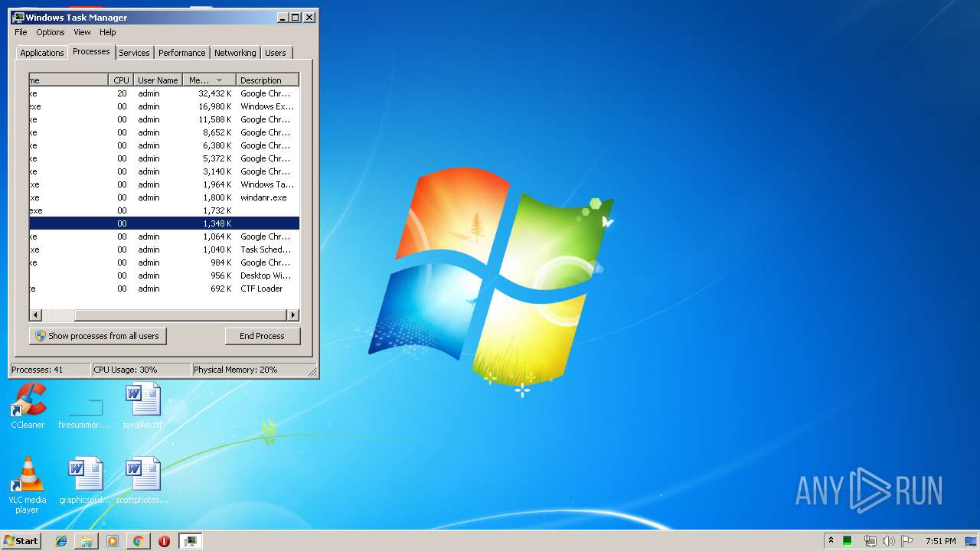The height and width of the screenshot is (551, 980).
Task: Open Opera browser from the taskbar
Action: pos(164,541)
